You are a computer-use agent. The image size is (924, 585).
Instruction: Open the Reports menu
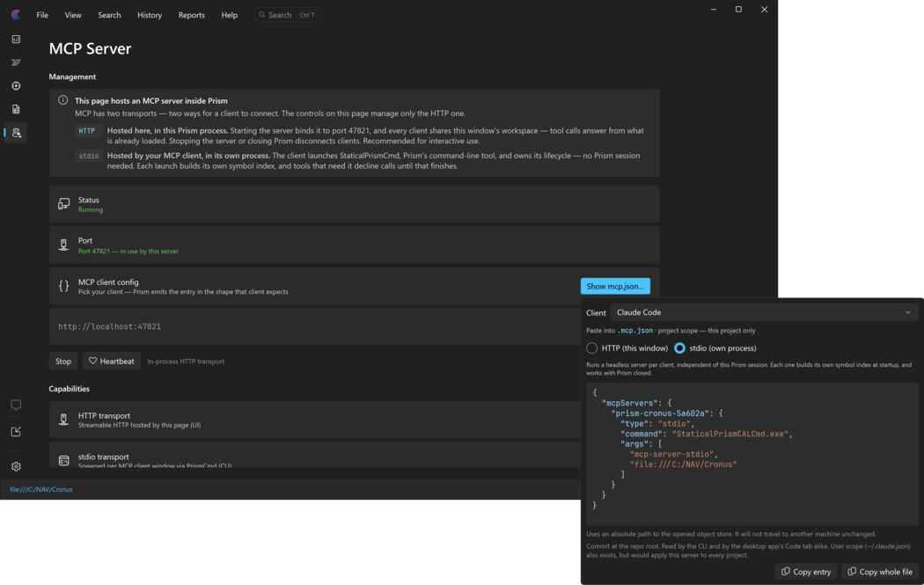[x=192, y=15]
